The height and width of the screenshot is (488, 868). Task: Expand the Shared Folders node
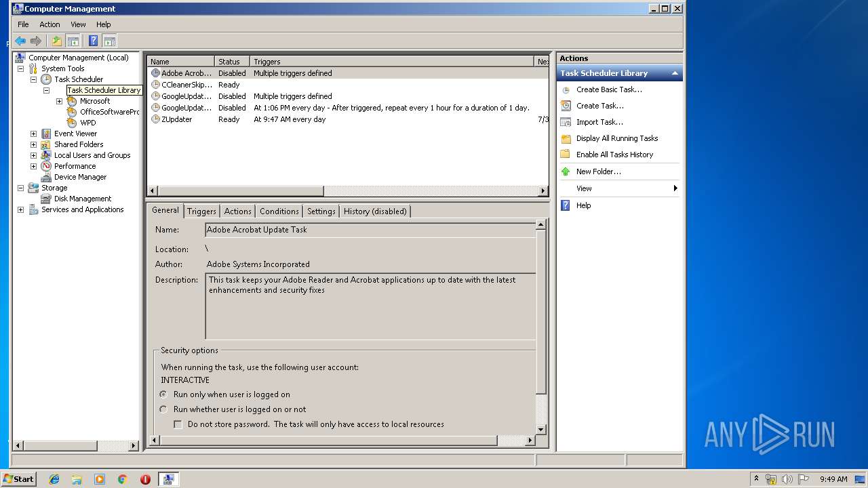[33, 144]
